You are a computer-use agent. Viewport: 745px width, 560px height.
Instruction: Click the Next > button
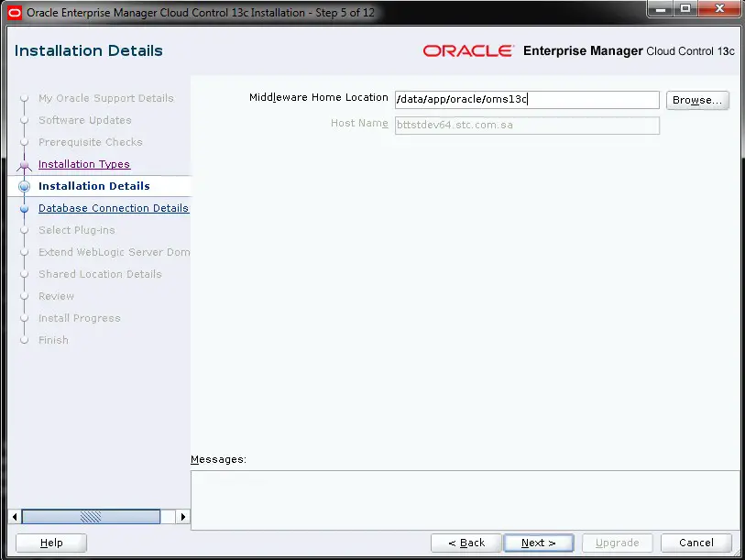click(538, 543)
